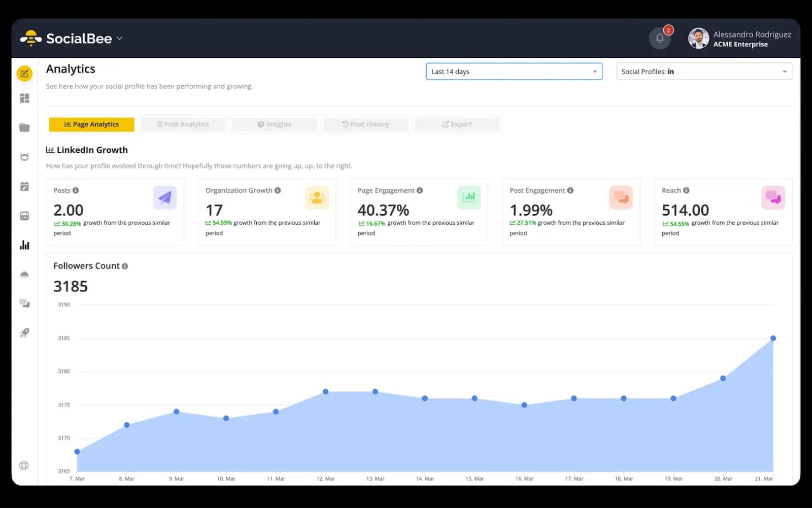Open the engagement chat bubbles icon
812x508 pixels.
click(24, 303)
